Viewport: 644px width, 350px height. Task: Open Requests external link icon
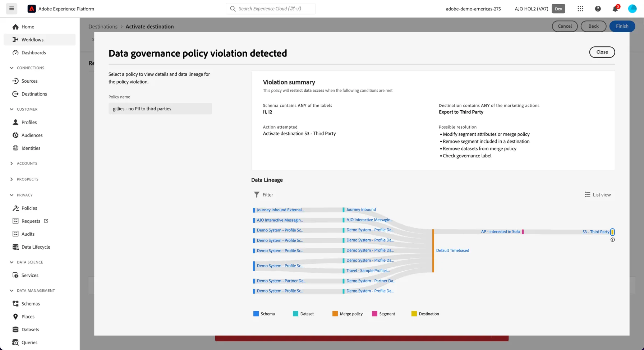click(x=46, y=221)
